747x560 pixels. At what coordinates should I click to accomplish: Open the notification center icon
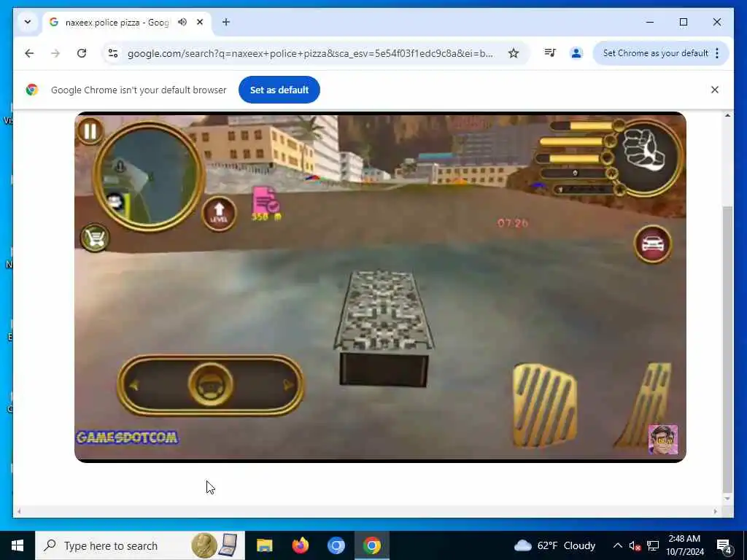(x=724, y=546)
